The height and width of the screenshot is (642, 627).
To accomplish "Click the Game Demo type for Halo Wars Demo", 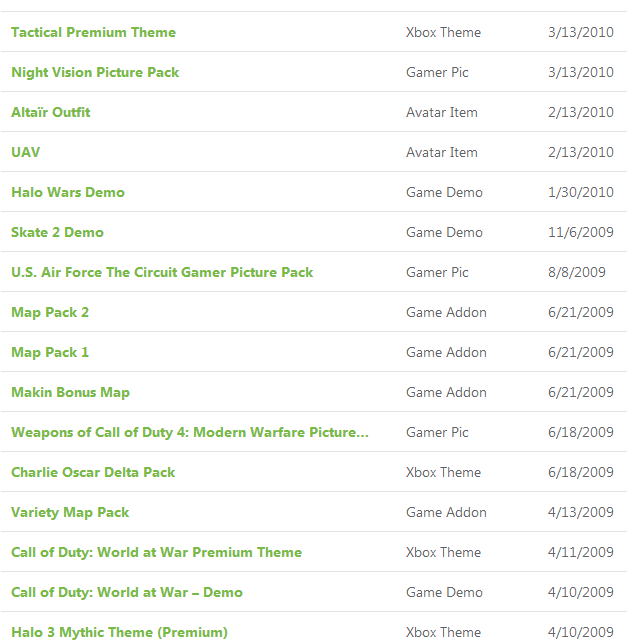I will coord(444,192).
